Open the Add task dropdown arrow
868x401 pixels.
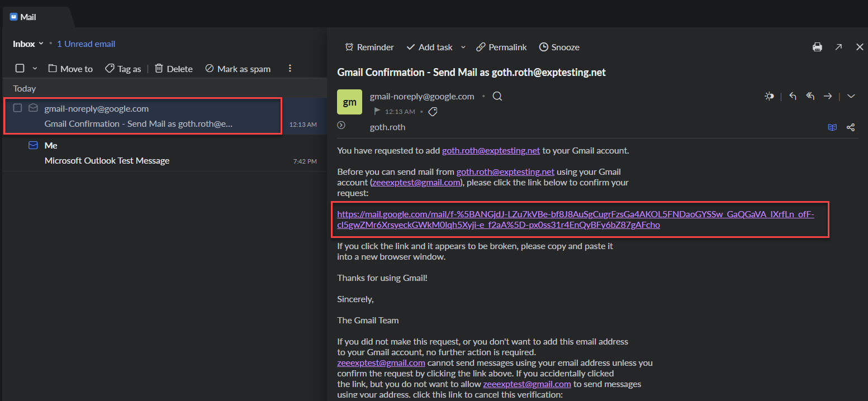click(x=463, y=47)
